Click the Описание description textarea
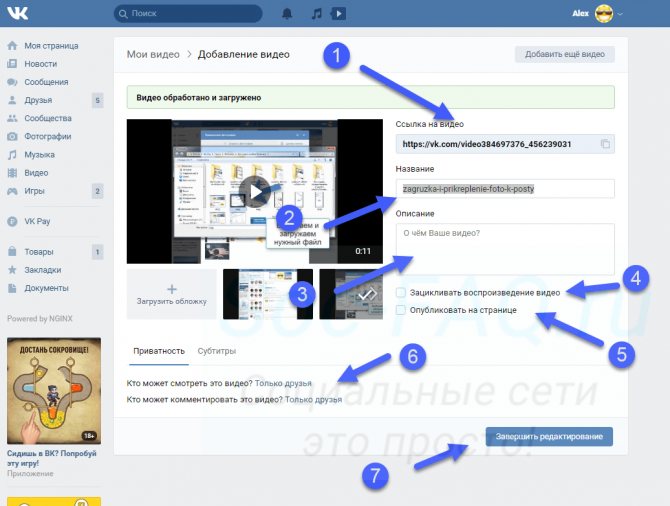The image size is (670, 506). 505,249
